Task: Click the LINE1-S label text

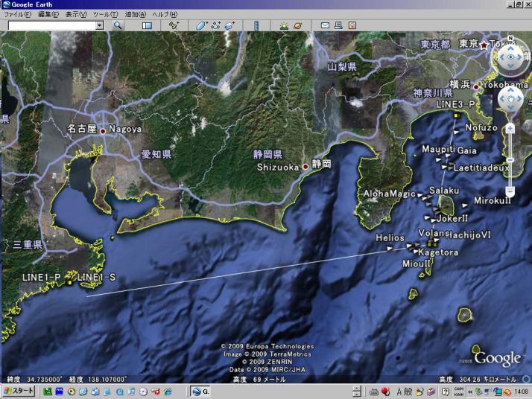Action: [x=97, y=278]
